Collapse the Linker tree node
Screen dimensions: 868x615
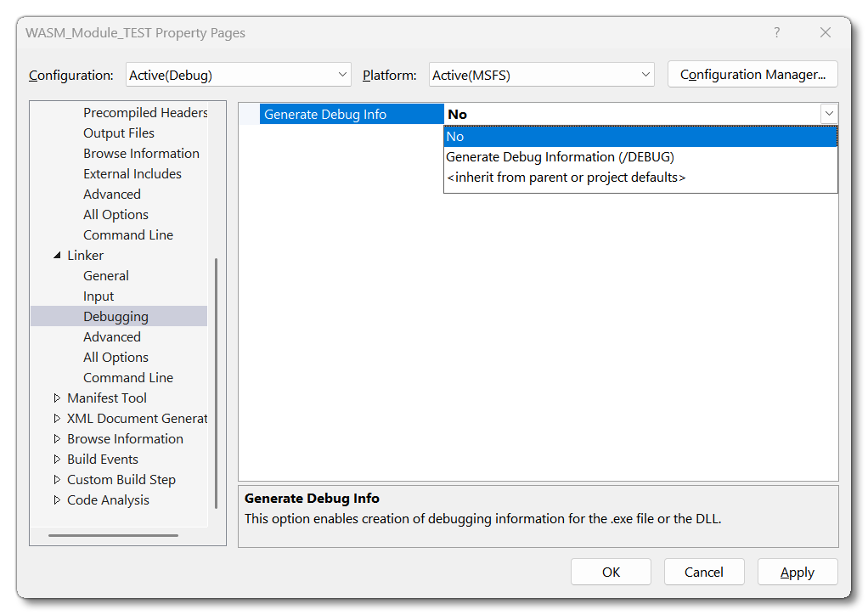pos(58,256)
